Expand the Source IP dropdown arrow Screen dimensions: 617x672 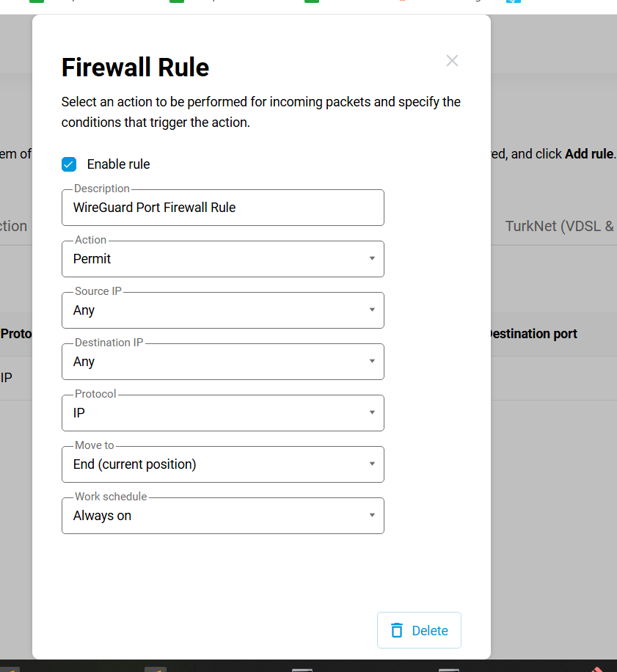[x=372, y=310]
